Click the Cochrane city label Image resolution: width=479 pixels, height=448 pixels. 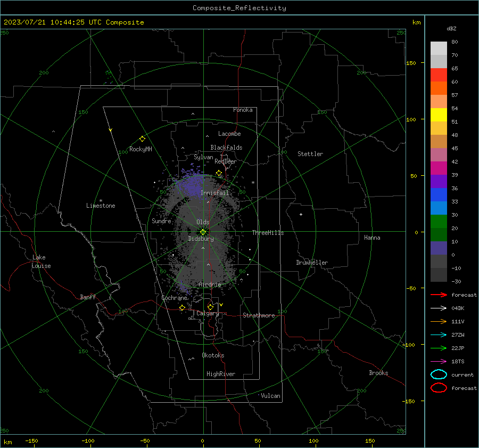click(174, 298)
